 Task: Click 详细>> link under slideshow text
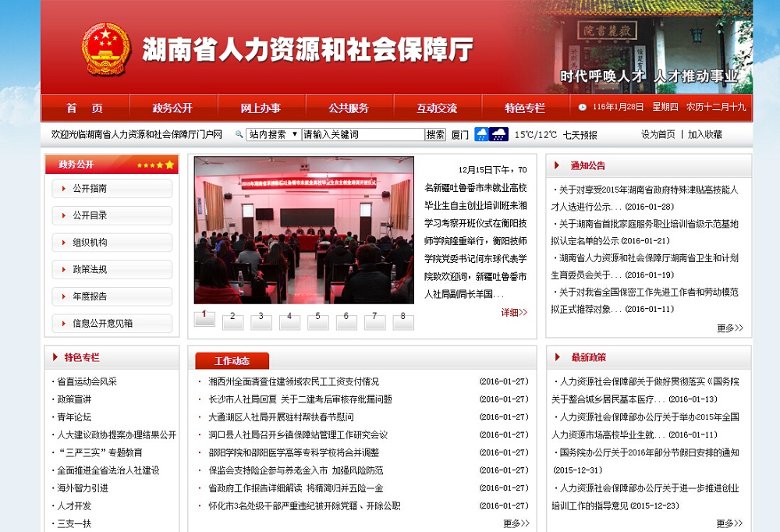pos(514,313)
